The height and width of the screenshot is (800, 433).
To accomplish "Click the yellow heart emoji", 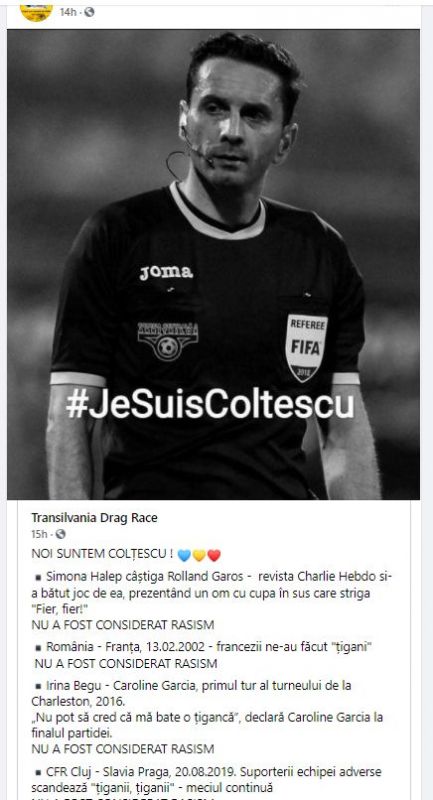I will [x=199, y=555].
